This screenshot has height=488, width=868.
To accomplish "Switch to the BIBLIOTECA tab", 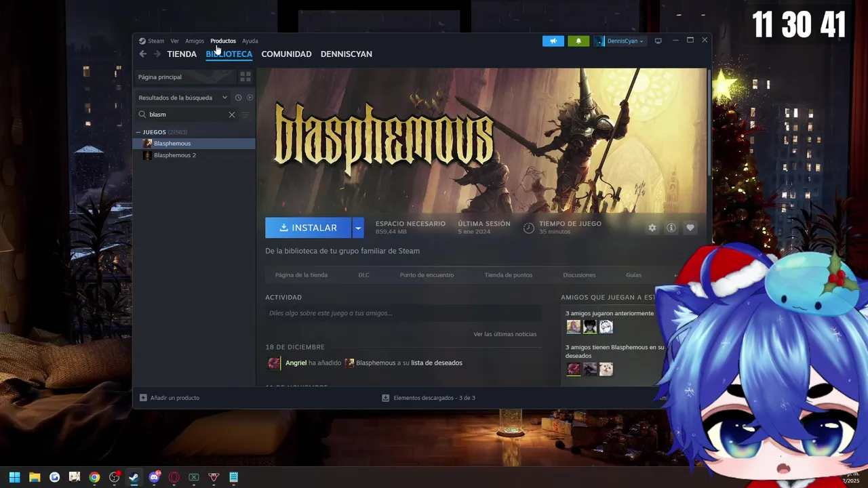I will click(x=229, y=54).
